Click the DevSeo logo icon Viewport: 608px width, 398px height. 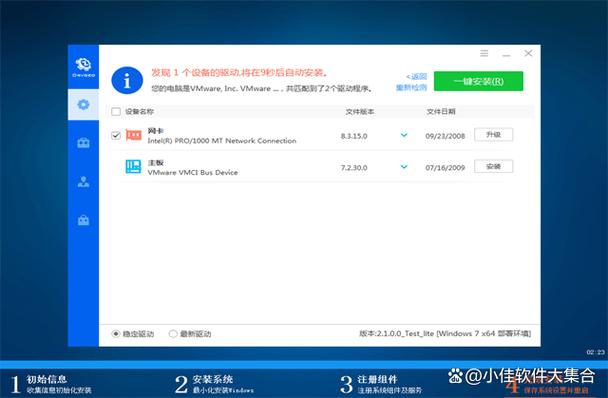pos(83,67)
